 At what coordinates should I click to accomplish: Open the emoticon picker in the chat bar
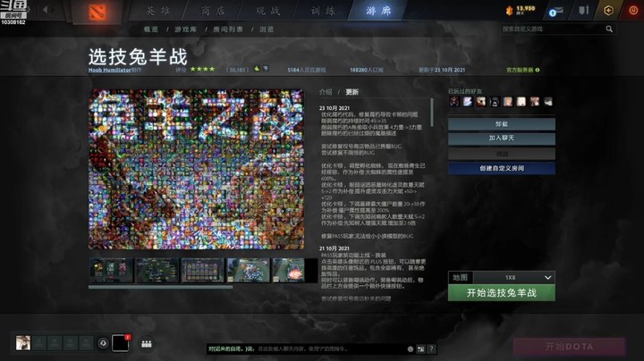coord(410,349)
